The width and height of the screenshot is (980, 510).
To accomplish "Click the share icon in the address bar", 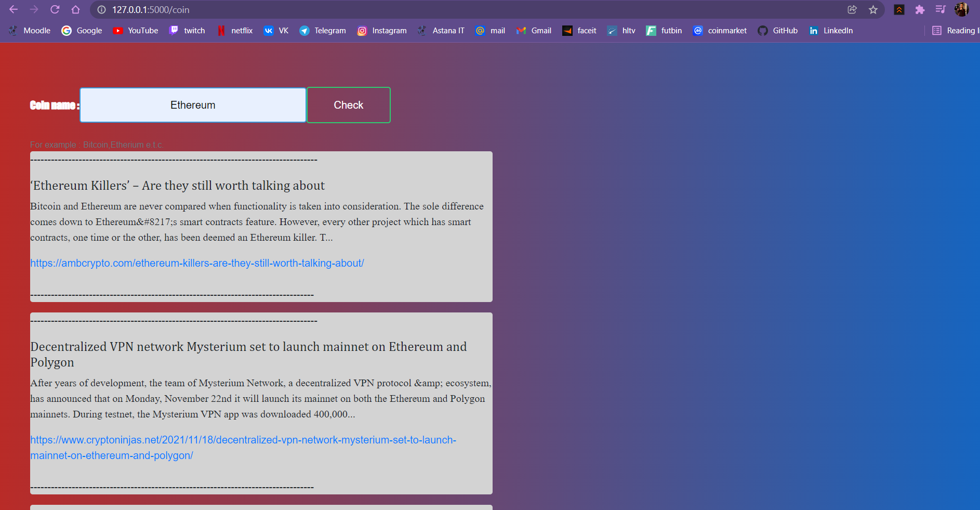I will tap(852, 9).
